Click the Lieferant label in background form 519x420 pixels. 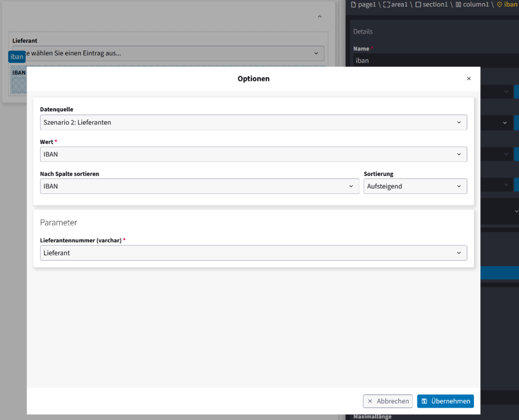click(25, 41)
